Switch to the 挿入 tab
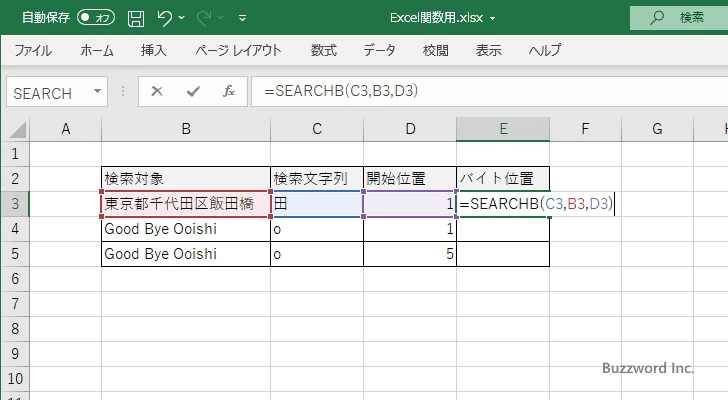728x400 pixels. click(x=154, y=50)
